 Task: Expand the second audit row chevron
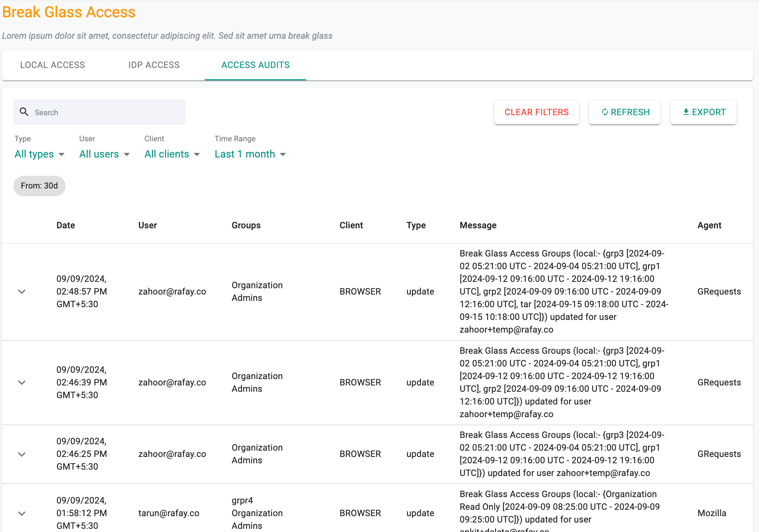[22, 382]
